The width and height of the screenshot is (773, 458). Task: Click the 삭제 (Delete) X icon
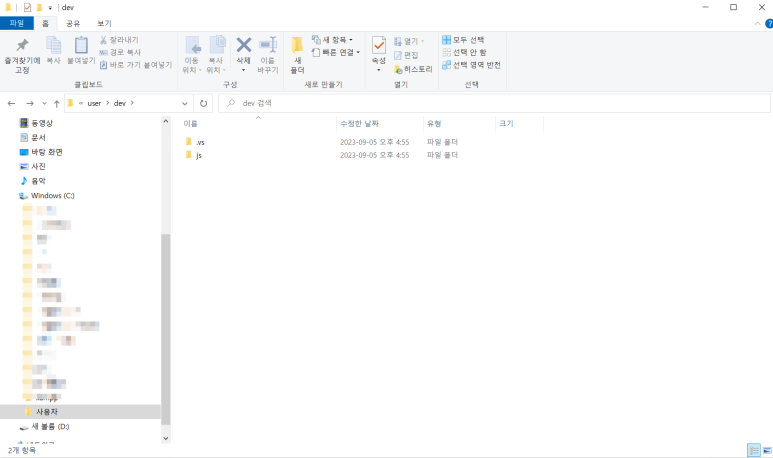[244, 45]
